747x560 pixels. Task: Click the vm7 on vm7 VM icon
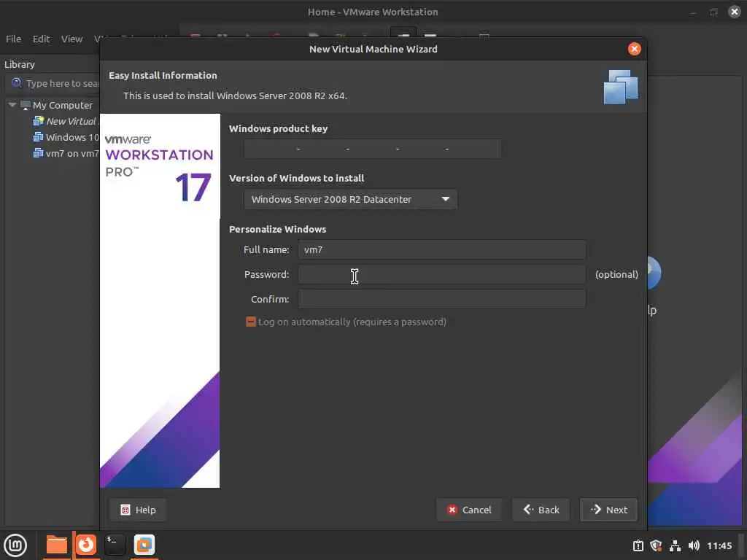pyautogui.click(x=38, y=153)
